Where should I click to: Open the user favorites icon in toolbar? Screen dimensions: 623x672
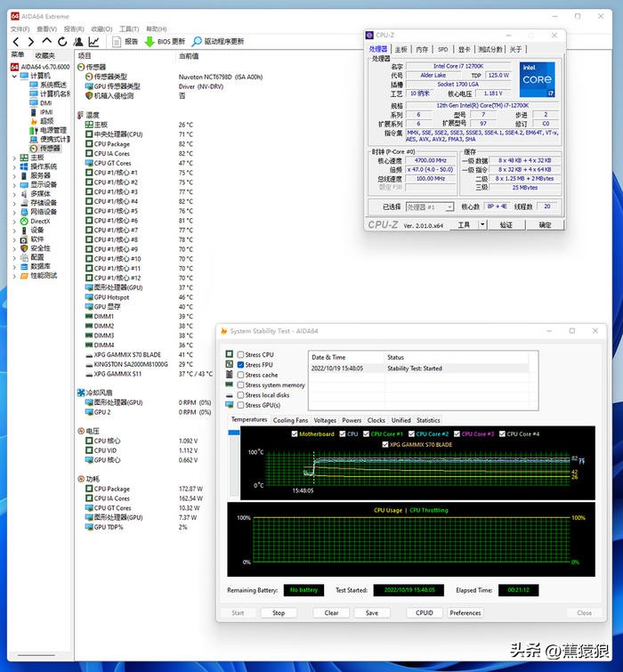tap(78, 42)
